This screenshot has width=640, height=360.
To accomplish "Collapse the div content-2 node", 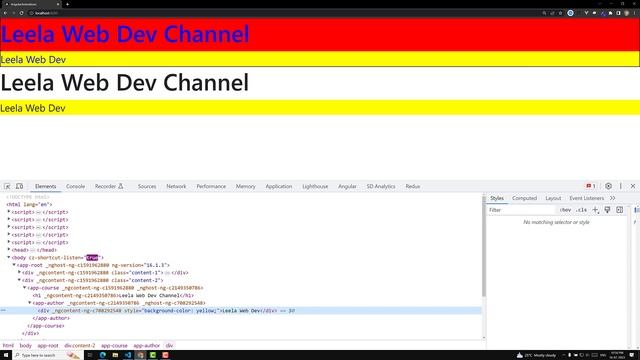I will [x=20, y=280].
